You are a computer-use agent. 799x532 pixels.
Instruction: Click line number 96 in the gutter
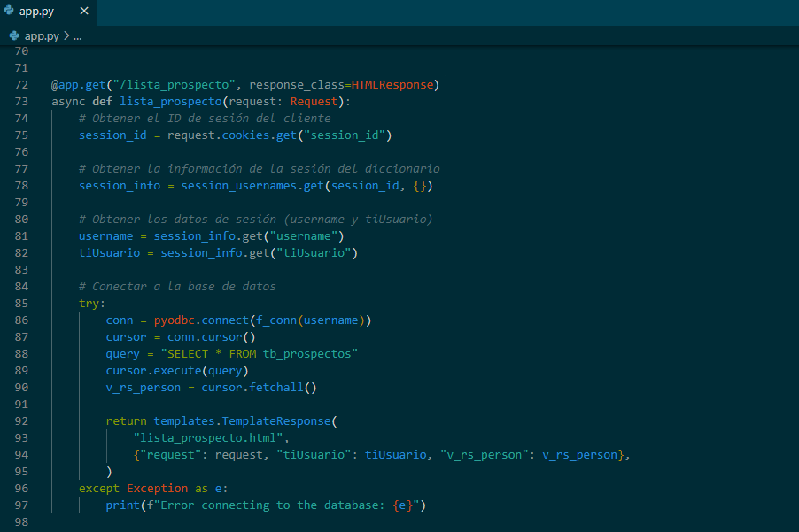coord(21,489)
